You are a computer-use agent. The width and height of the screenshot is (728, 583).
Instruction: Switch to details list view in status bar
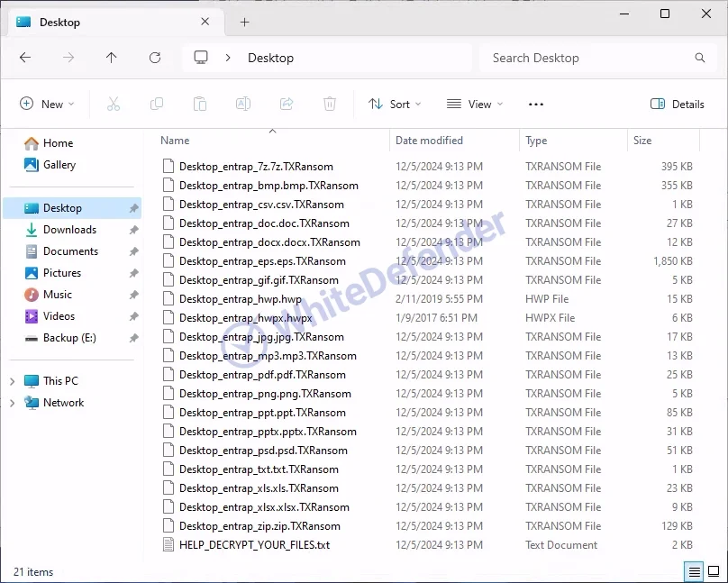(695, 571)
